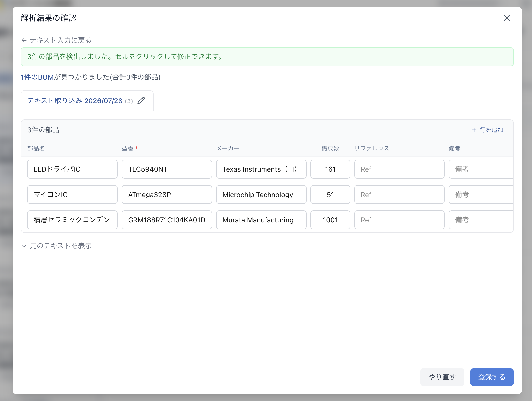Expand 元のテキストを表示 section

(57, 246)
